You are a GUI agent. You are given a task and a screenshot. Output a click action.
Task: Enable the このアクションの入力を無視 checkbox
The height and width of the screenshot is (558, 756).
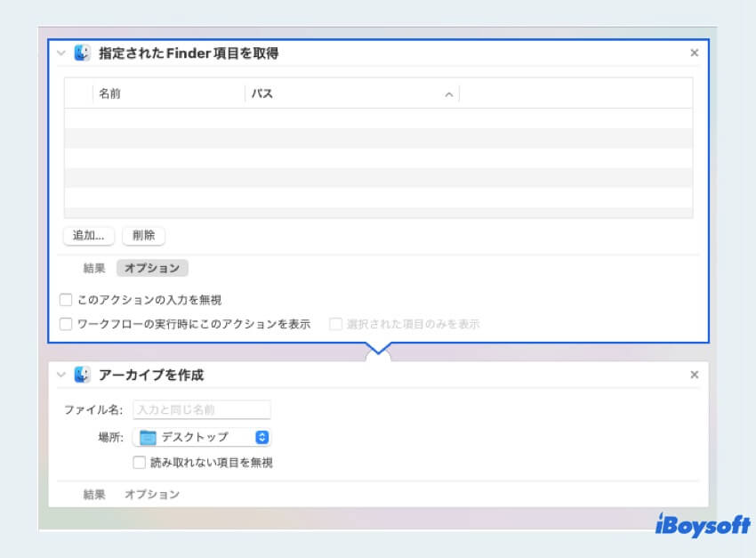(x=65, y=299)
